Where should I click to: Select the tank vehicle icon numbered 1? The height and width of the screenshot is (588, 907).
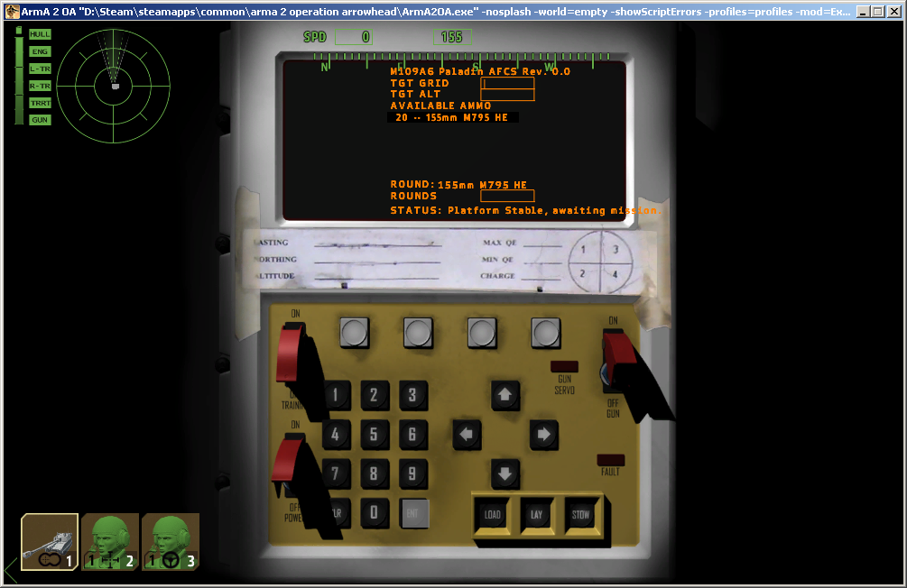50,542
